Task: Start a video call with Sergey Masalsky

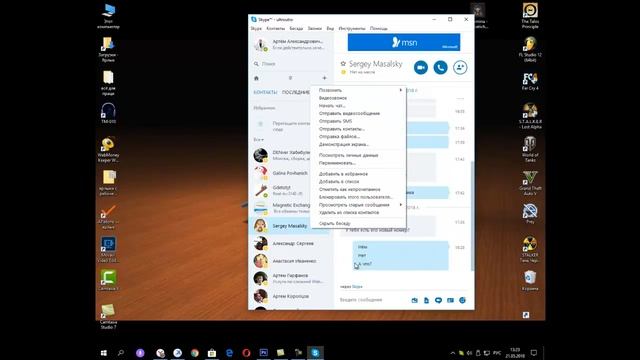Action: click(x=421, y=67)
